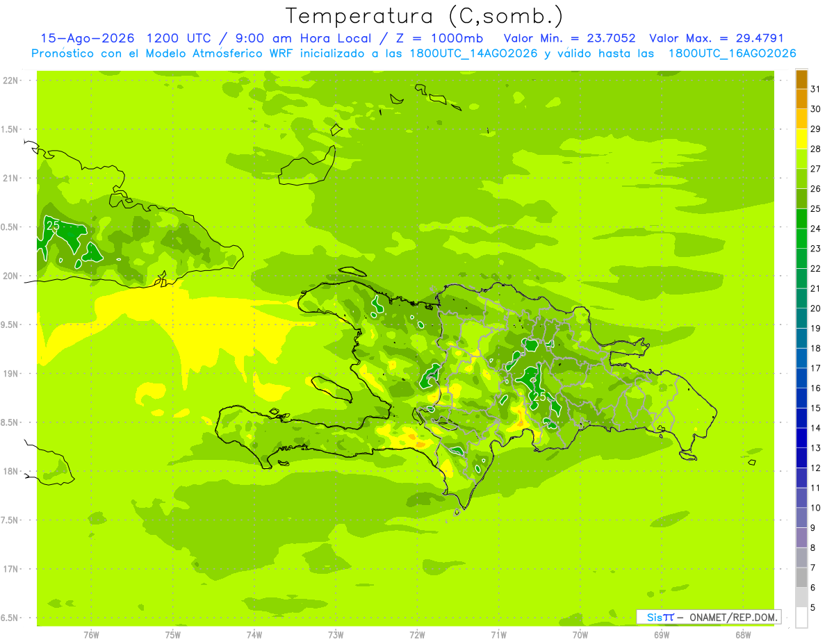Click the 20N latitude axis label

pyautogui.click(x=10, y=276)
